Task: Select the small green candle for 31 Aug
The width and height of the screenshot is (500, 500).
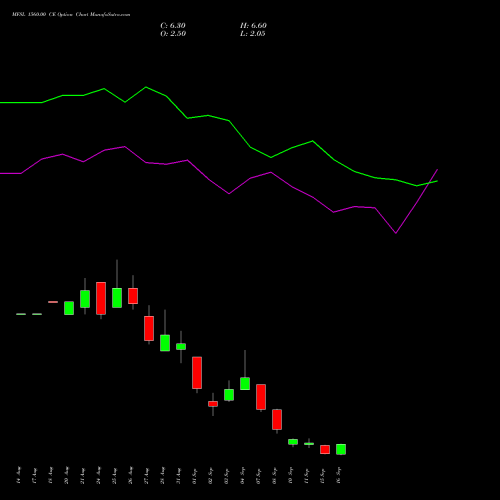Action: pyautogui.click(x=181, y=347)
